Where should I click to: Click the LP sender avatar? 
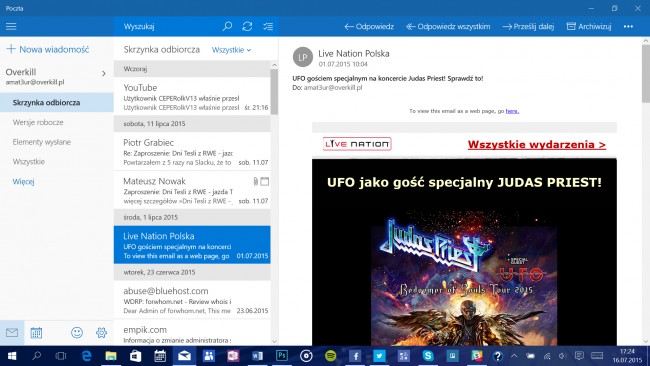click(x=303, y=57)
